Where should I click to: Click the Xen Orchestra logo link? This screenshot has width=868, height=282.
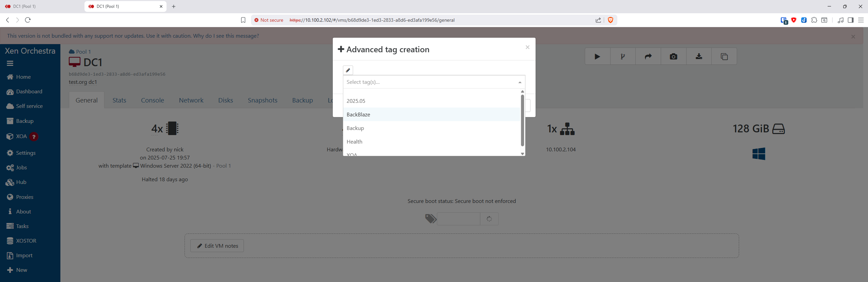click(x=30, y=51)
